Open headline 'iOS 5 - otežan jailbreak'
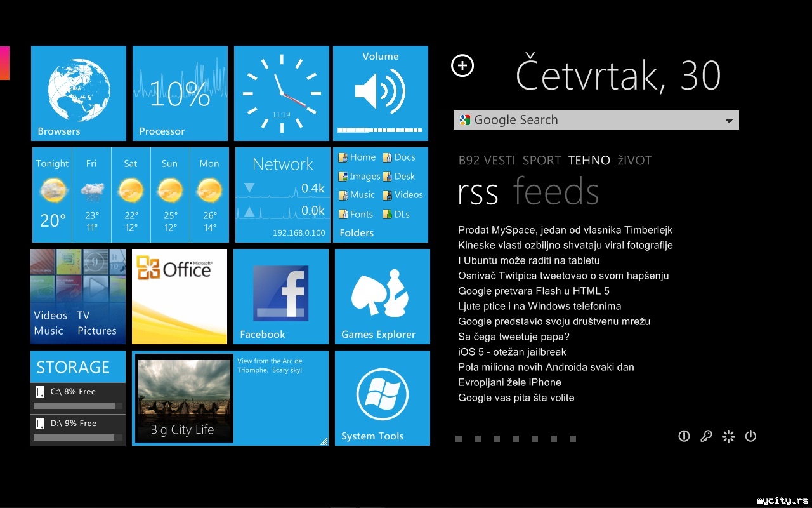 (x=512, y=352)
